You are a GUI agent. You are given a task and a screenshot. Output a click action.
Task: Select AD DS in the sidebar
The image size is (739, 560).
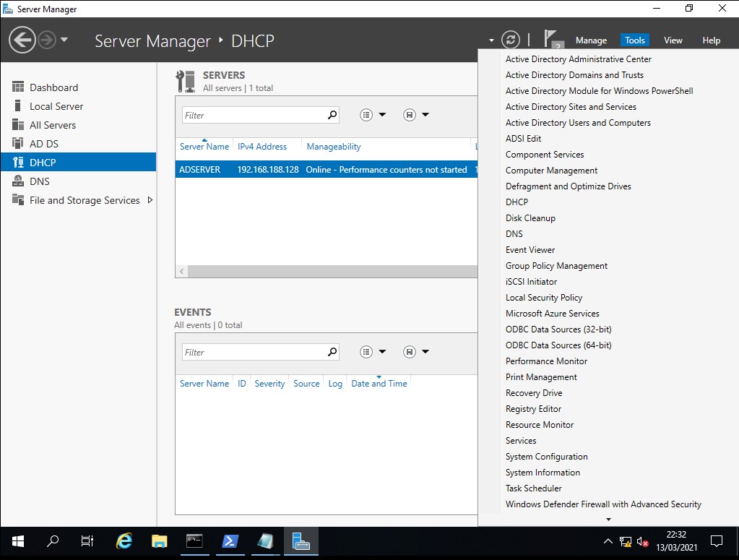pos(43,144)
